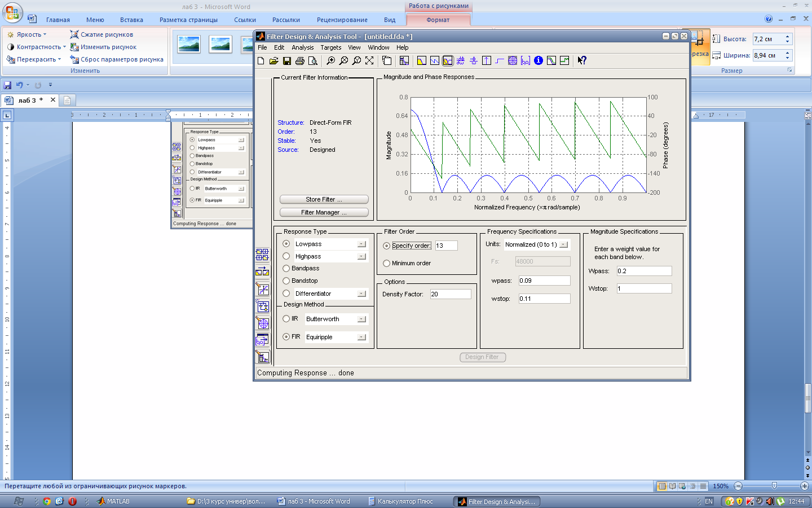Open Units Normalized (0 to 1) dropdown

(563, 244)
